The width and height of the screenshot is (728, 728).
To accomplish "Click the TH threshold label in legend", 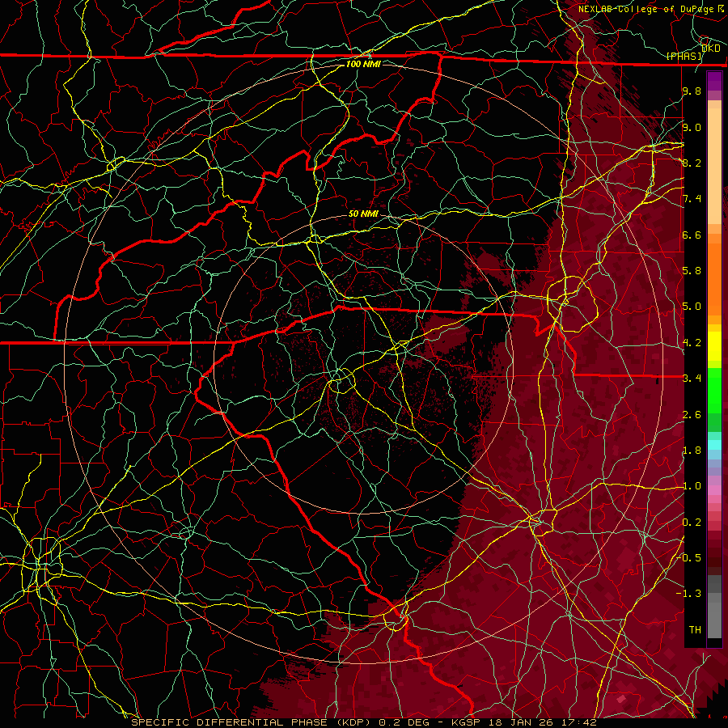I will pyautogui.click(x=695, y=629).
